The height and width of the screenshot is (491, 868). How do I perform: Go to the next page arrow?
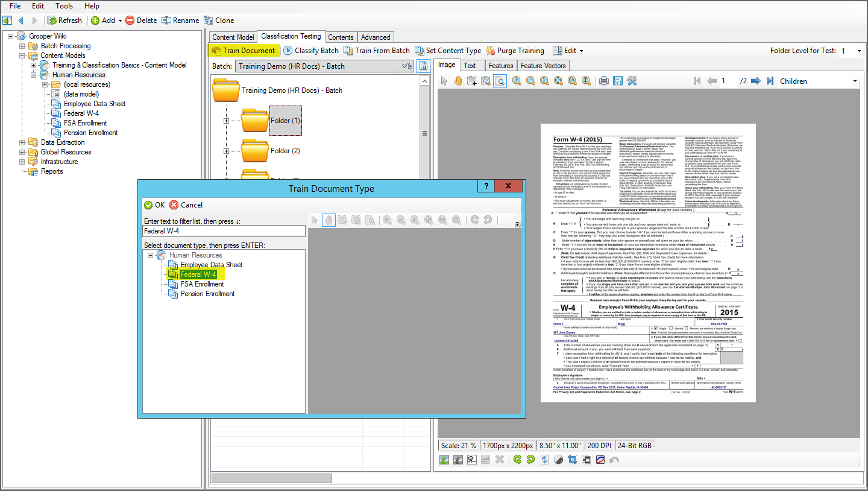coord(755,81)
